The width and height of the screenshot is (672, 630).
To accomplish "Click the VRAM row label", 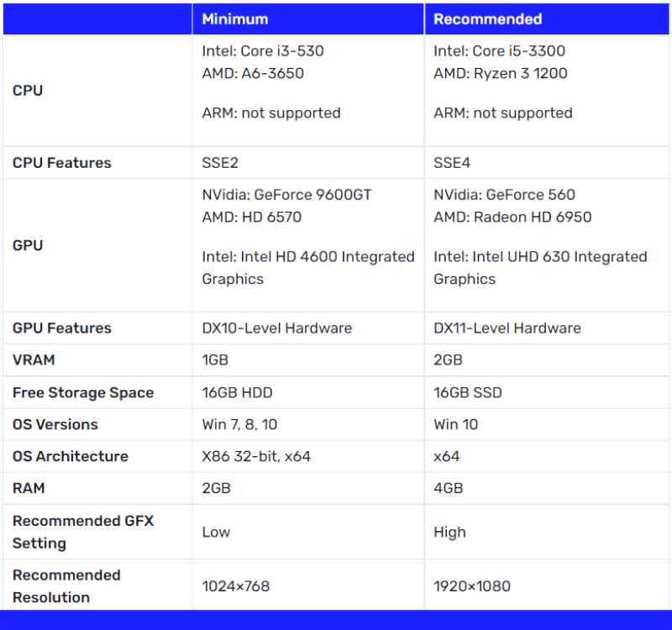I will pos(34,360).
